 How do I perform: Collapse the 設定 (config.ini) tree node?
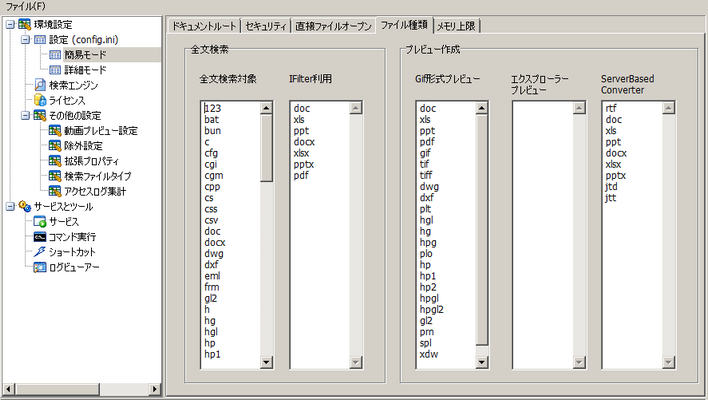point(26,40)
